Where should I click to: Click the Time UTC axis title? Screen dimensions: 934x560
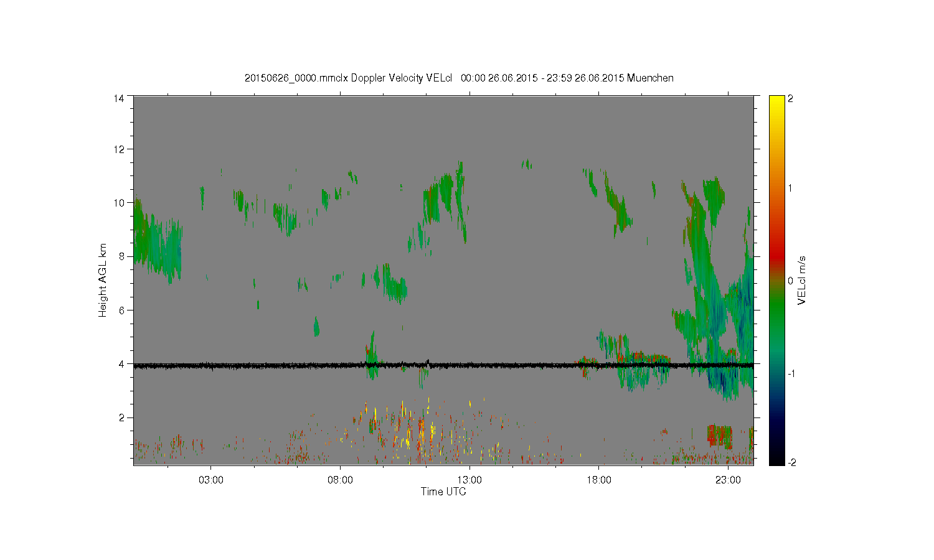click(x=443, y=492)
